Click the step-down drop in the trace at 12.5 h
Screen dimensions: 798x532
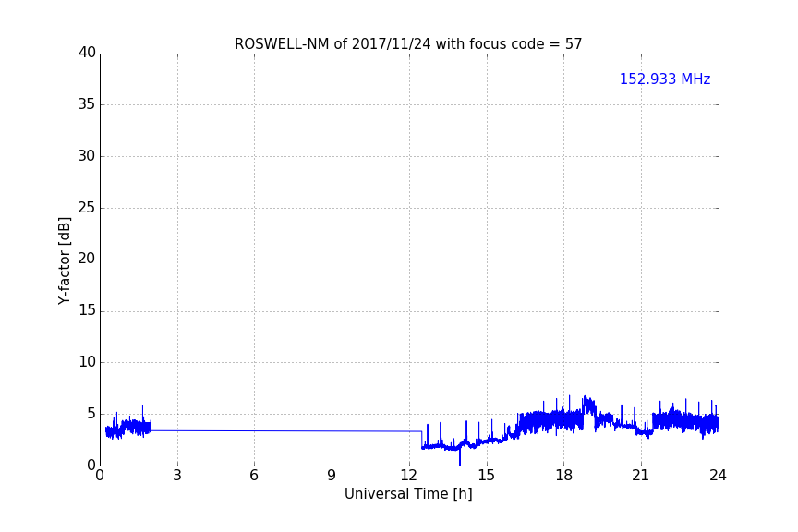[422, 440]
